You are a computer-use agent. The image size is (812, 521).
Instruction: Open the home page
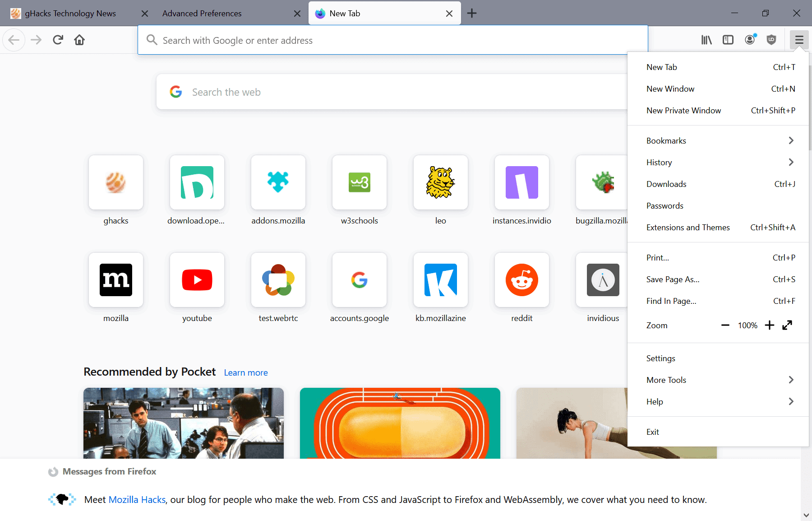(x=79, y=40)
